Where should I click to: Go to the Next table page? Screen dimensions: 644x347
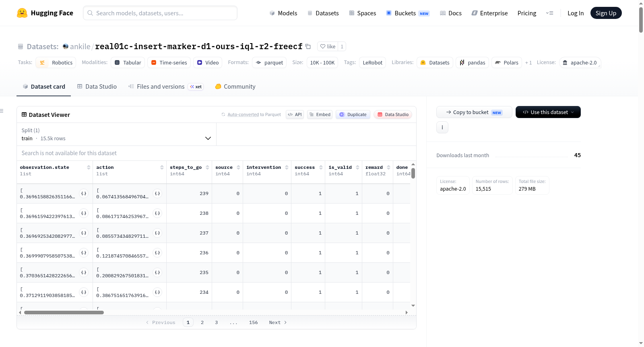pos(278,322)
